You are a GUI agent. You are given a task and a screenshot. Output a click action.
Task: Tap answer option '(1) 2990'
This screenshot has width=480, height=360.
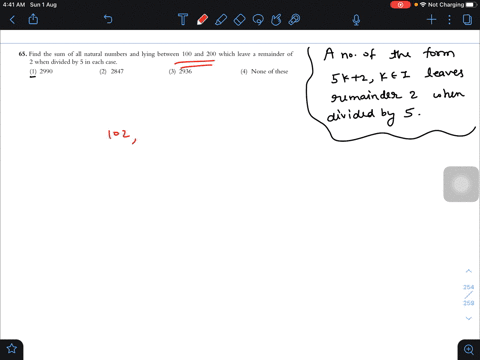(x=41, y=71)
